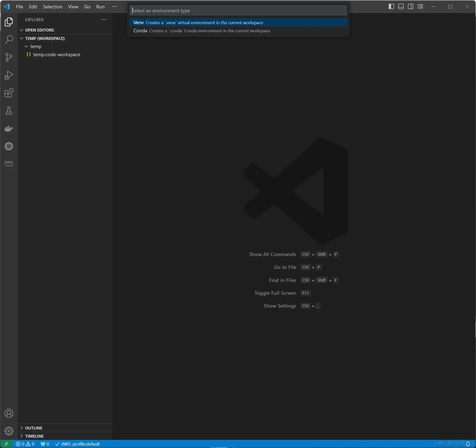Open the Testing view
The height and width of the screenshot is (448, 476).
click(x=9, y=111)
